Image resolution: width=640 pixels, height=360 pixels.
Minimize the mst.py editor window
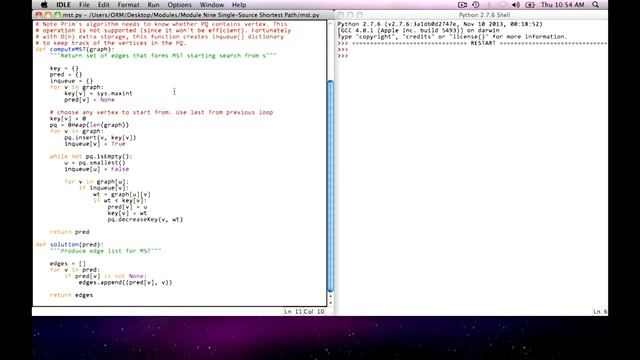(48, 15)
